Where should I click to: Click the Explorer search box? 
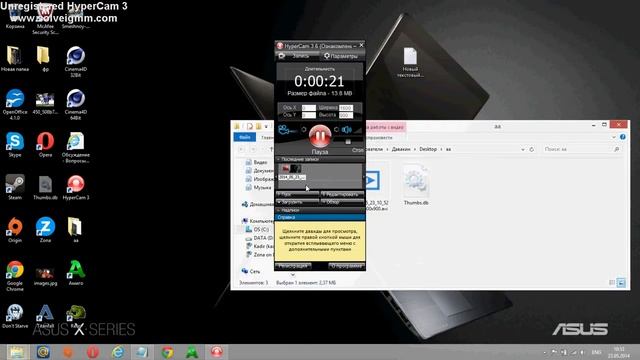582,149
